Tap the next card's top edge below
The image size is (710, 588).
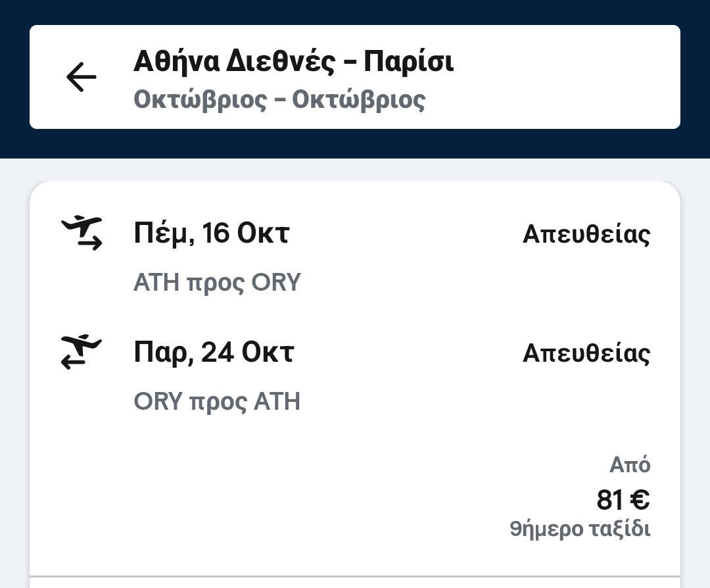pos(355,583)
